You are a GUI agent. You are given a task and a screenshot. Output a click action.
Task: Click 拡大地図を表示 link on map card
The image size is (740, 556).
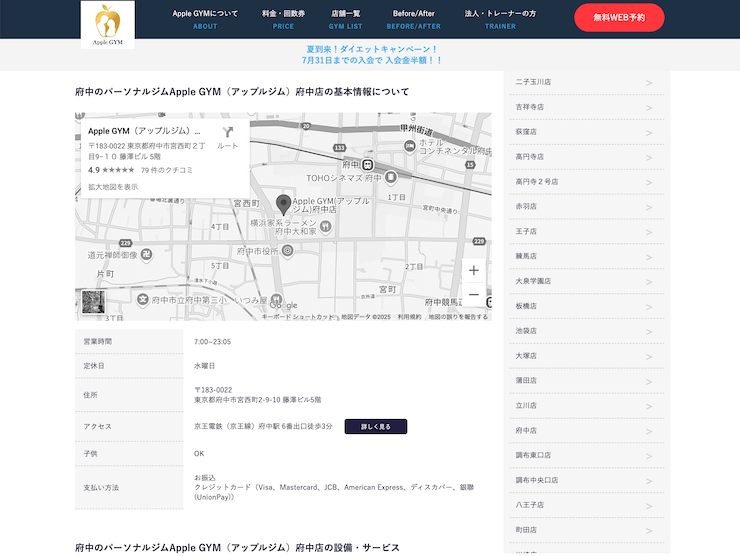pos(113,187)
